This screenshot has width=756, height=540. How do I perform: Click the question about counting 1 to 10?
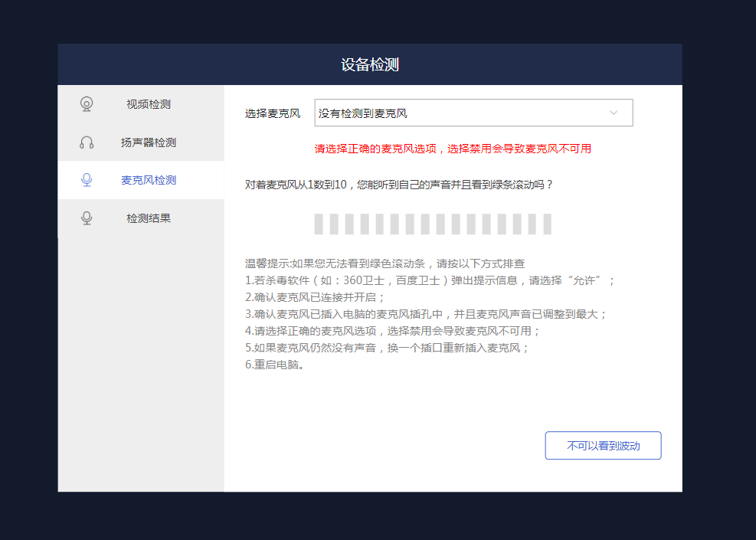tap(399, 185)
